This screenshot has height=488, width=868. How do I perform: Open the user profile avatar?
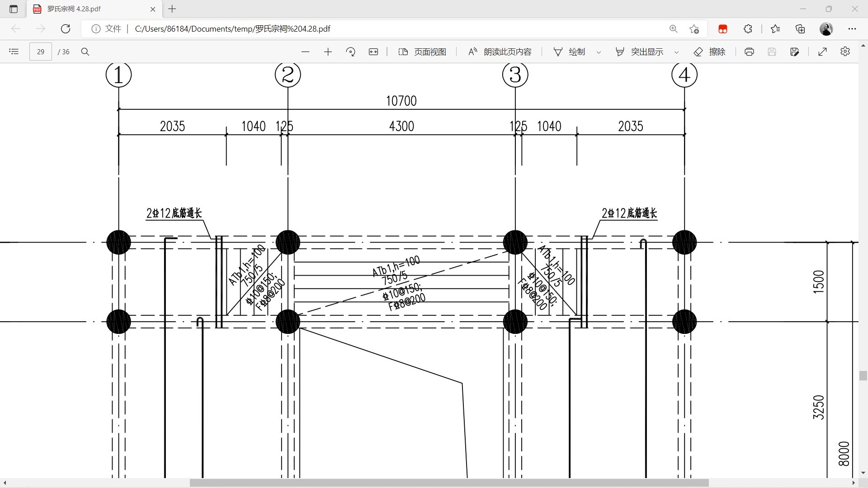826,29
